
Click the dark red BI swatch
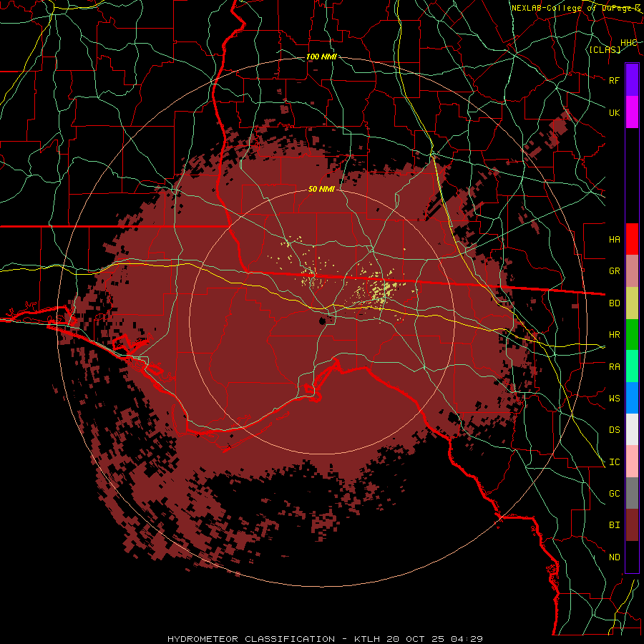pos(632,525)
